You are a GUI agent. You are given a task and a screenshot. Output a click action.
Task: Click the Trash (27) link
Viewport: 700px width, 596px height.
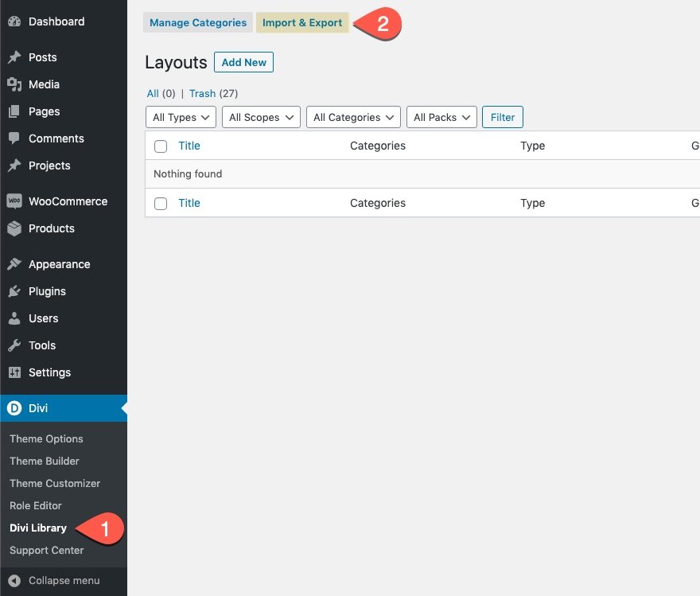[x=213, y=93]
